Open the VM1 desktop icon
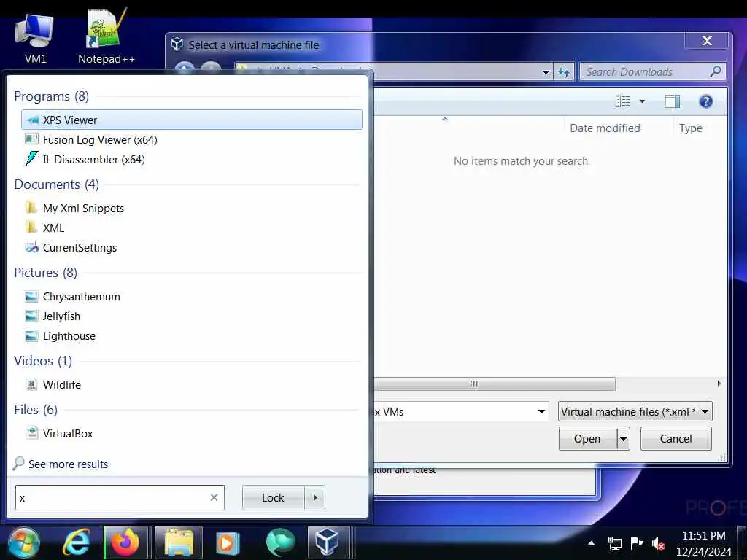 coord(35,39)
